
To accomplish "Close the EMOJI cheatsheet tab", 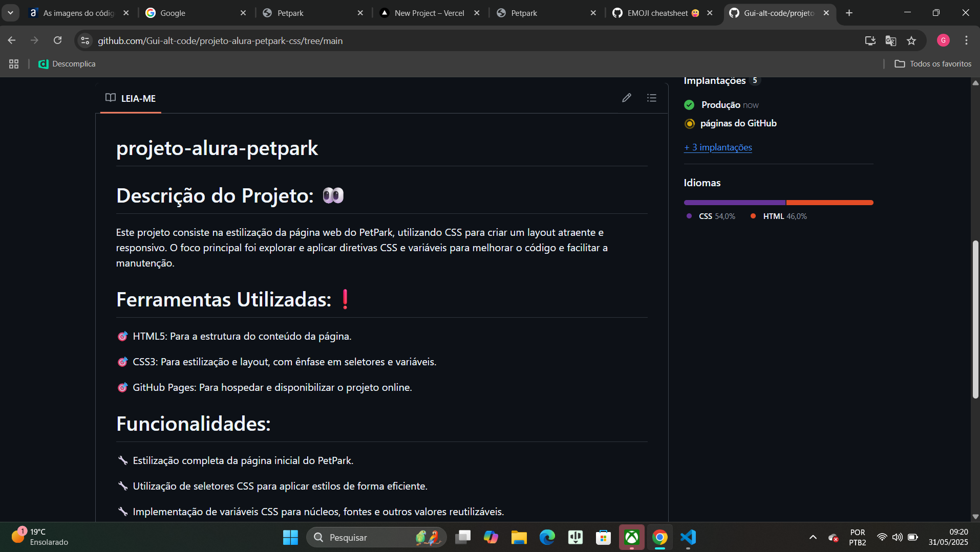I will coord(710,13).
